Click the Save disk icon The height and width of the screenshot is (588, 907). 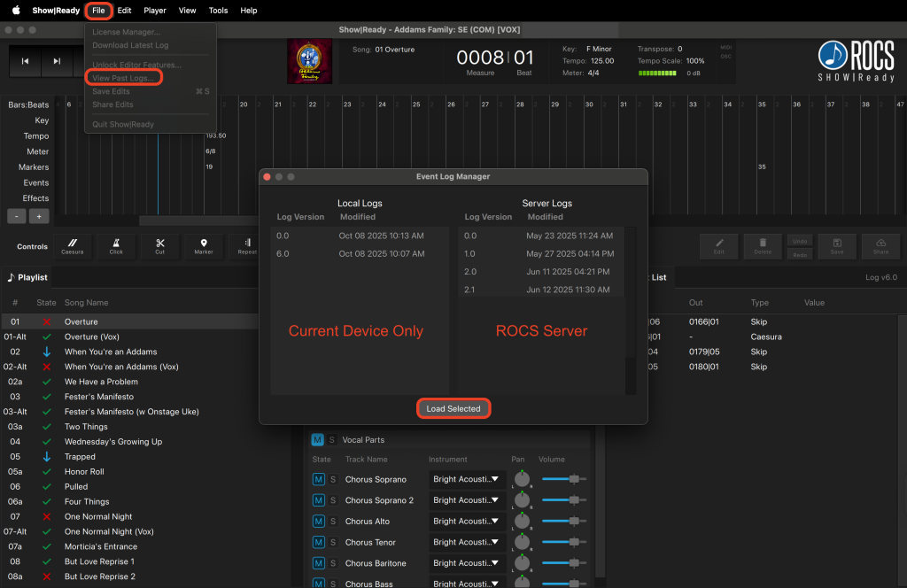(x=836, y=245)
